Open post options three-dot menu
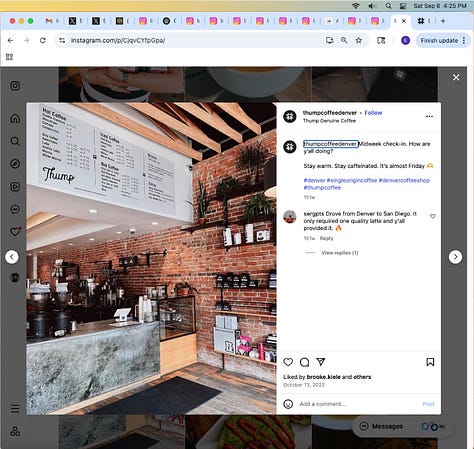Viewport: 474px width, 449px height. click(x=429, y=116)
